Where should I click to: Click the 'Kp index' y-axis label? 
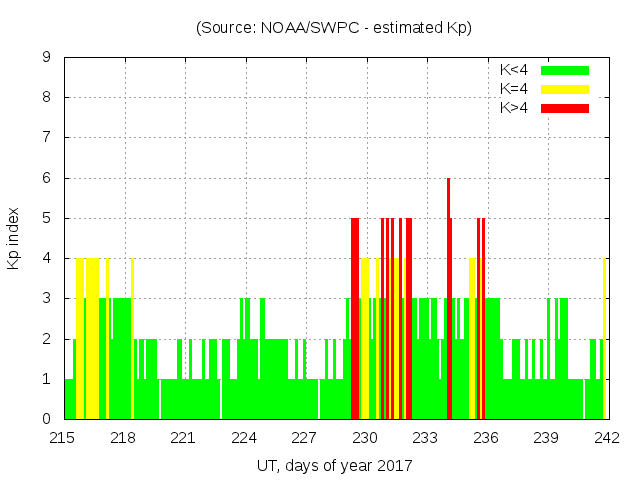[x=13, y=238]
